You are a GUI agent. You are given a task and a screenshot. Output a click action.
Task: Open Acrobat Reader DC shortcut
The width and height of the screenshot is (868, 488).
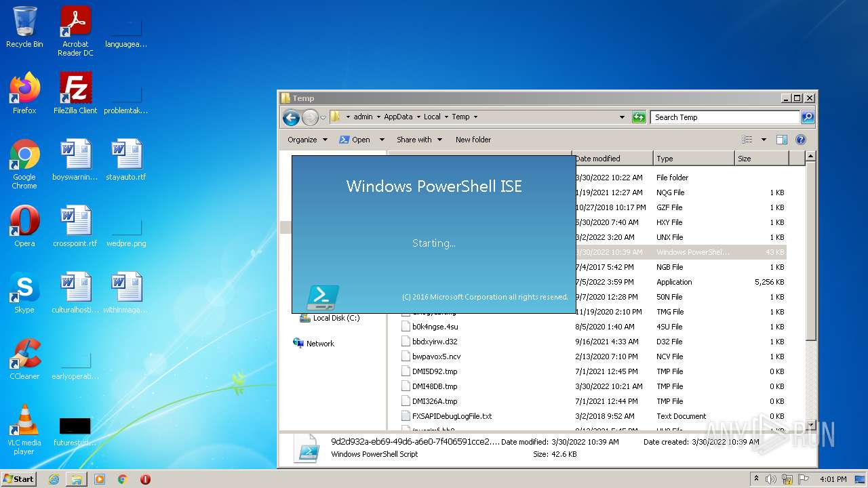click(x=75, y=31)
